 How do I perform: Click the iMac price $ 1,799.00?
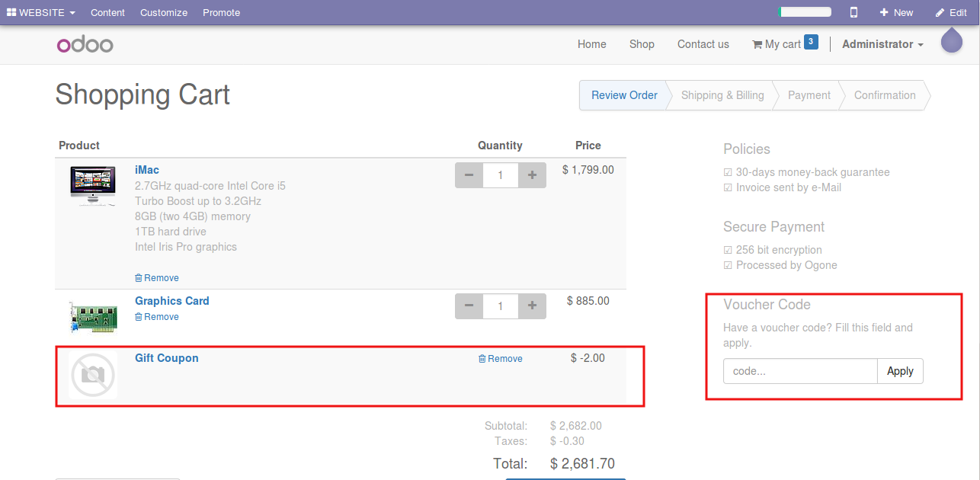(x=588, y=170)
